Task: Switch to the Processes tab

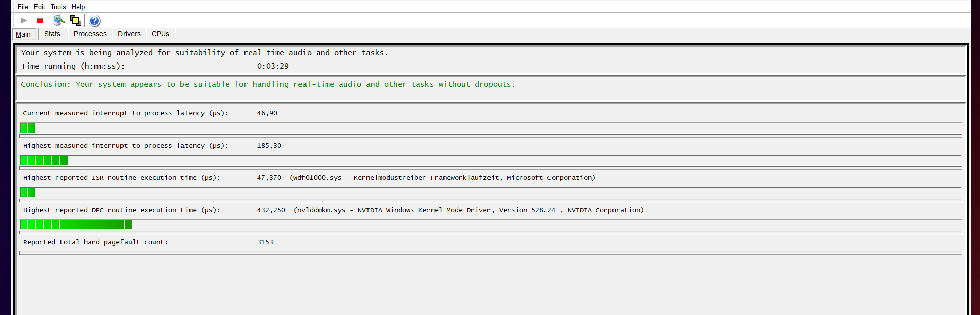Action: click(x=90, y=34)
